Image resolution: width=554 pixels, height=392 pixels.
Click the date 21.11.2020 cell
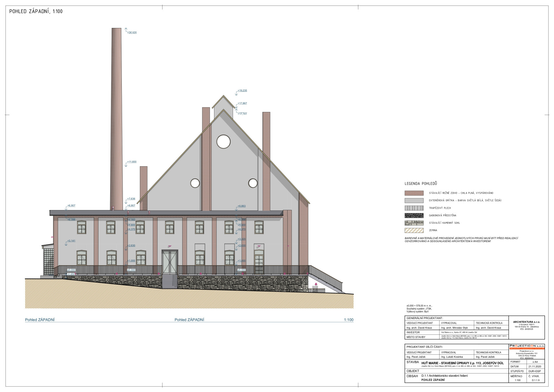click(x=535, y=367)
